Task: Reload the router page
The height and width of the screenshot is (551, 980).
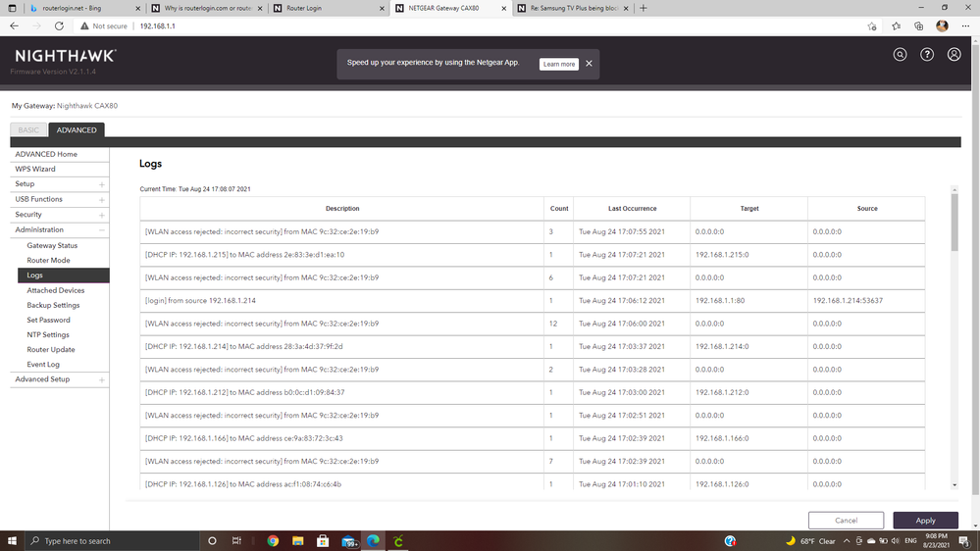Action: pyautogui.click(x=59, y=25)
